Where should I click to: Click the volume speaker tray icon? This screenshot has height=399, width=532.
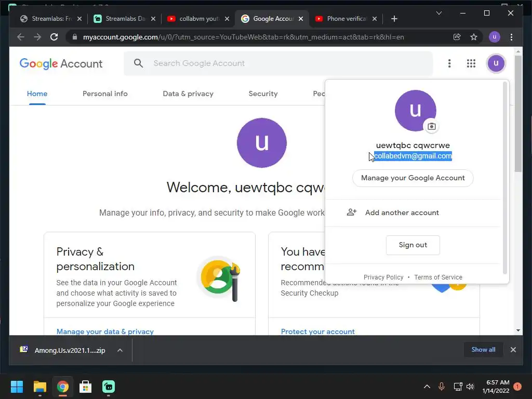pyautogui.click(x=470, y=387)
